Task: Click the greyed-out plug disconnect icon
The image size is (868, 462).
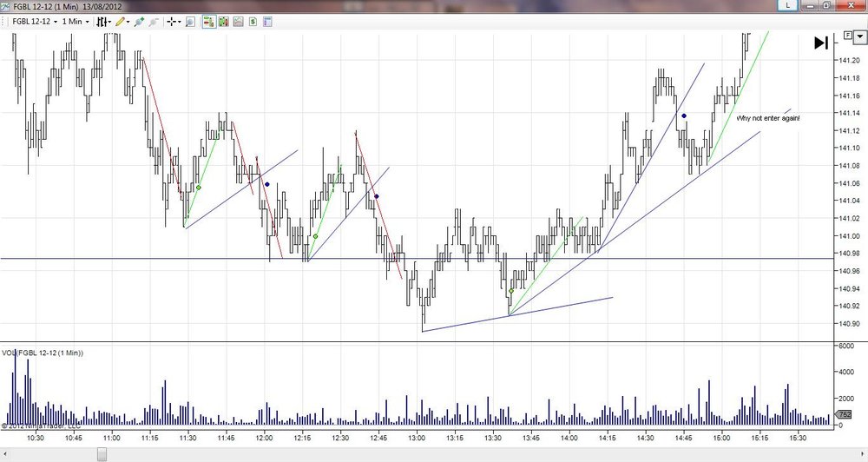Action: coord(154,22)
